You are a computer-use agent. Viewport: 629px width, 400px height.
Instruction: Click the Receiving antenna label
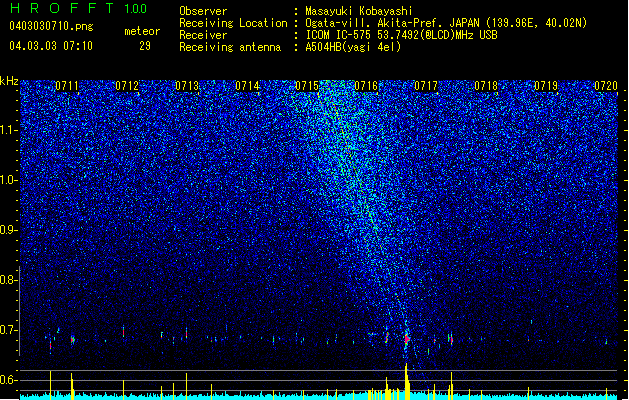point(230,47)
